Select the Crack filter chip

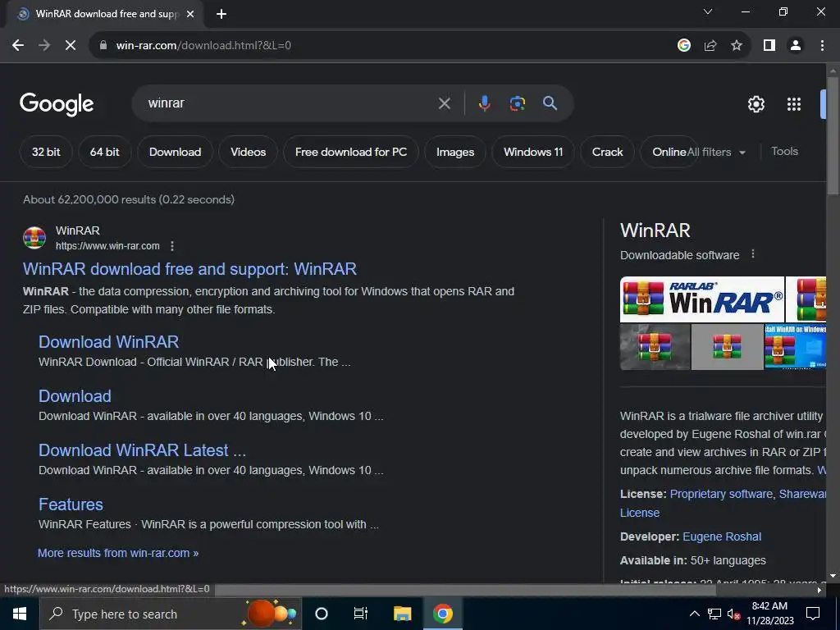coord(608,152)
